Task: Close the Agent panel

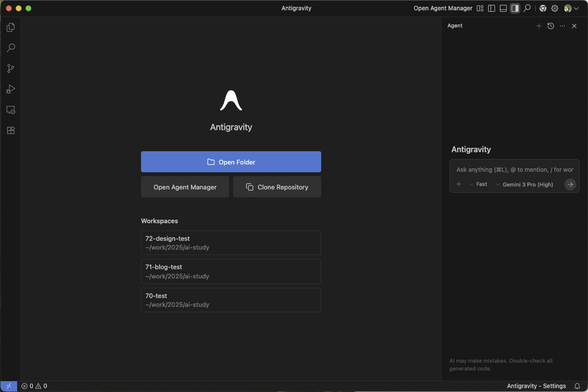Action: (x=574, y=26)
